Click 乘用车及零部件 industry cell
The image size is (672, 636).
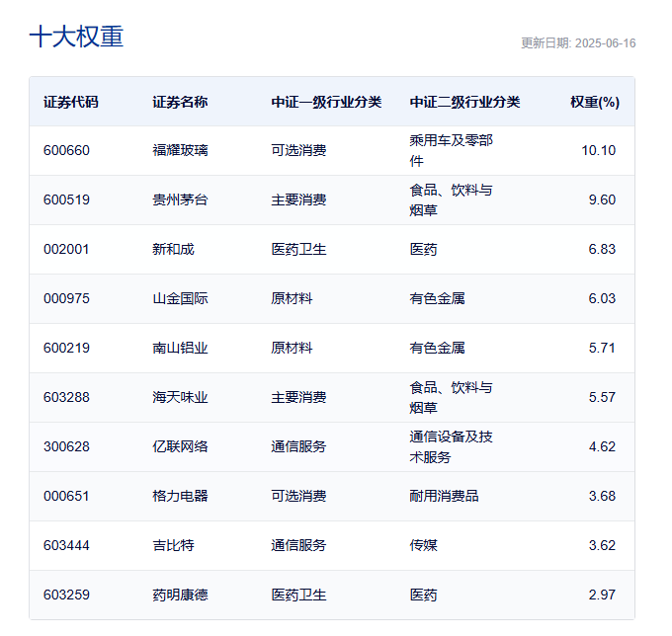[451, 150]
